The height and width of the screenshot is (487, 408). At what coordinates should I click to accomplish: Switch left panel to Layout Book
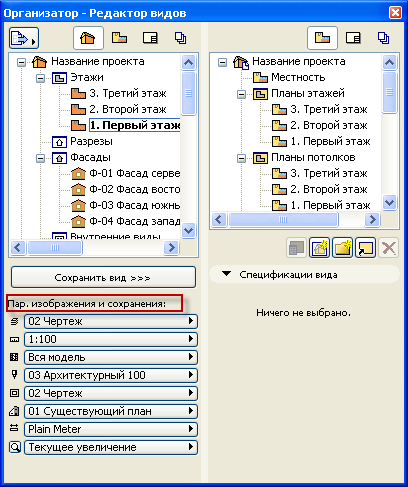click(x=150, y=38)
